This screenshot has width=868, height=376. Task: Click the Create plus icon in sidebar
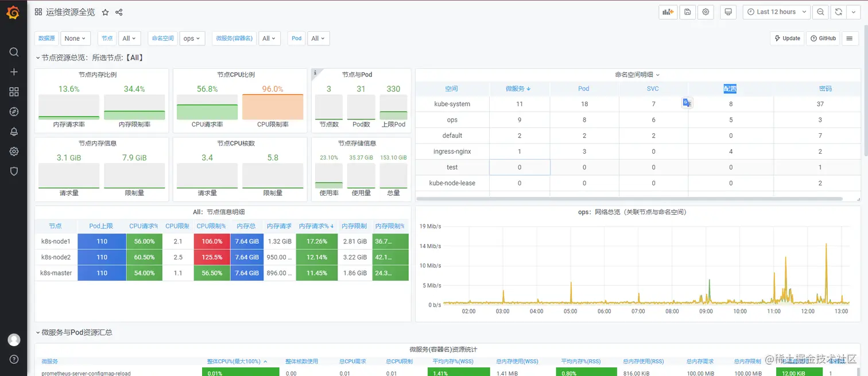[14, 72]
